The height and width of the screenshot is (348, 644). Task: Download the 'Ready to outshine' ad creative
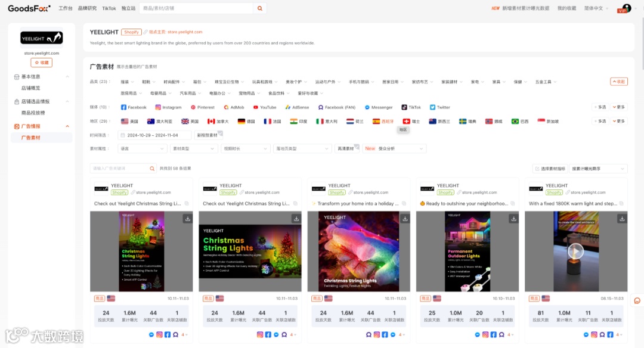[513, 219]
